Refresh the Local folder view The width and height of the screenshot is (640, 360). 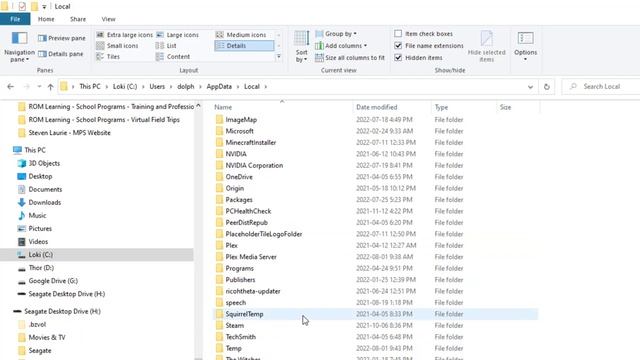[547, 87]
